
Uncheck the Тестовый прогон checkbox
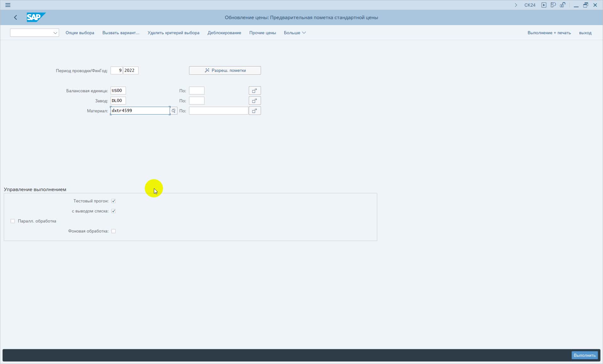tap(113, 201)
